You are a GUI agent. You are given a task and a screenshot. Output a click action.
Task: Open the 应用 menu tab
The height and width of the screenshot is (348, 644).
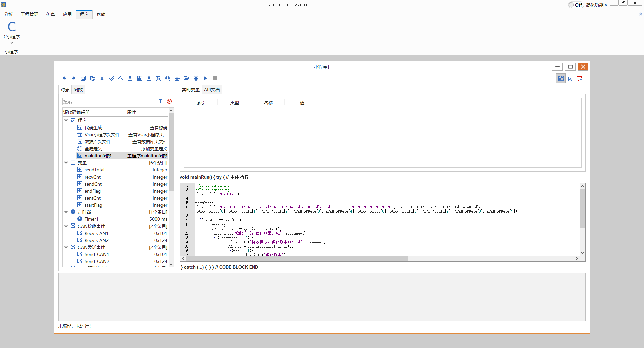[67, 14]
